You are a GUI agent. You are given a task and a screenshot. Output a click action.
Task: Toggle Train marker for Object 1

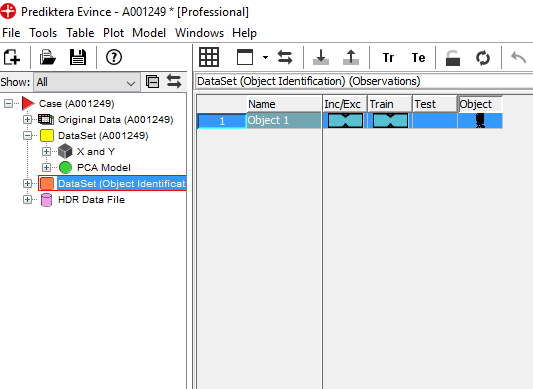[390, 121]
